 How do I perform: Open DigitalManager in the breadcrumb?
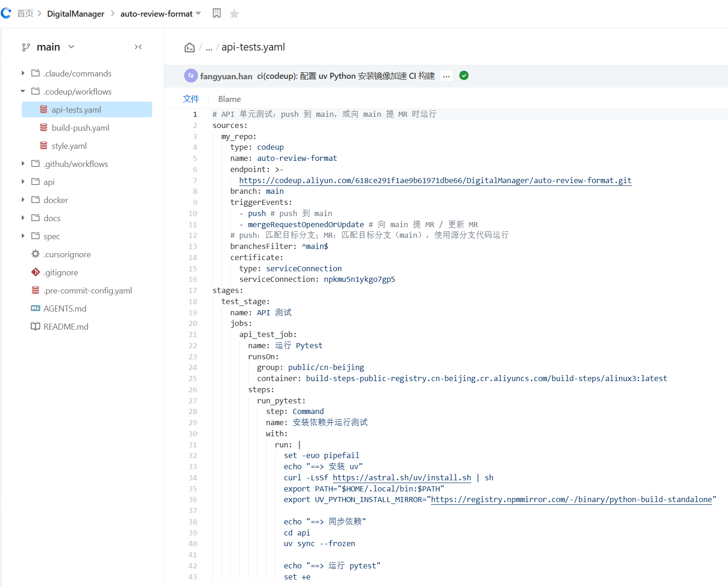click(76, 13)
